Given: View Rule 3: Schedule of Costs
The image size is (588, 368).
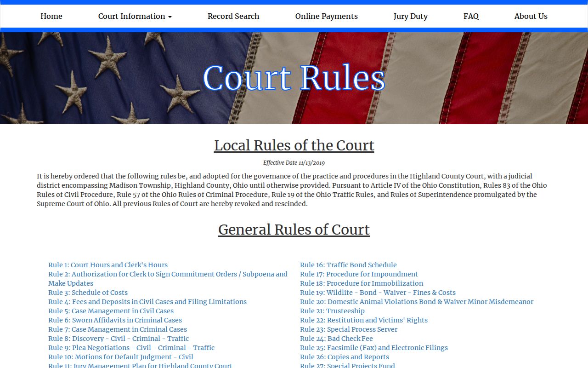Looking at the screenshot, I should click(88, 293).
